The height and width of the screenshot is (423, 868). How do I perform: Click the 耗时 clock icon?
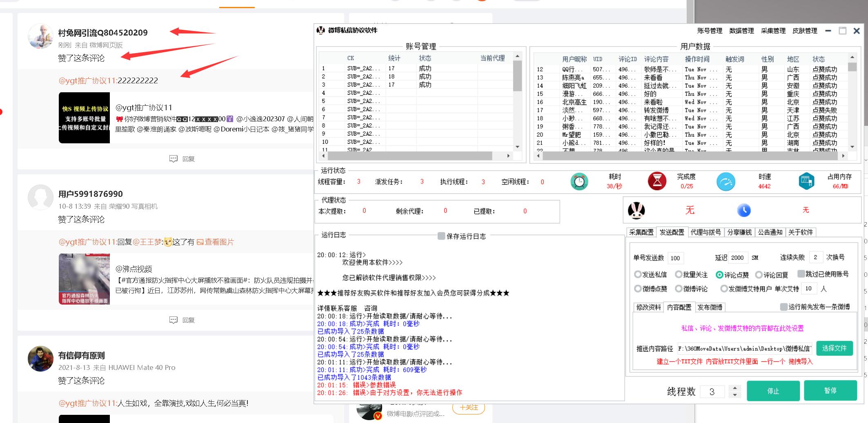[579, 182]
